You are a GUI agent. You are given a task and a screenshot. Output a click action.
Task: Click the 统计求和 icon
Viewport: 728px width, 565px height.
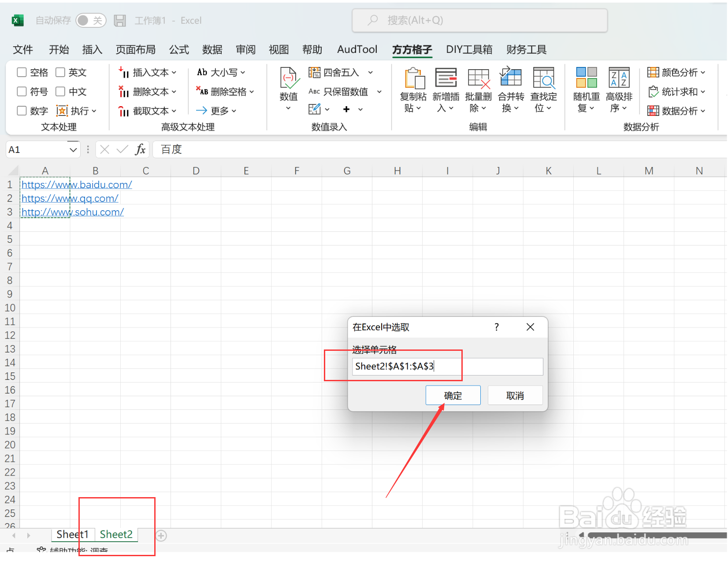[653, 92]
